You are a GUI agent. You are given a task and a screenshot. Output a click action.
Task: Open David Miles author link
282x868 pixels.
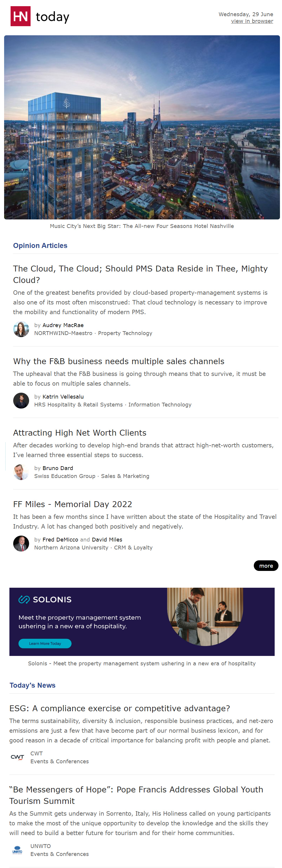point(107,539)
